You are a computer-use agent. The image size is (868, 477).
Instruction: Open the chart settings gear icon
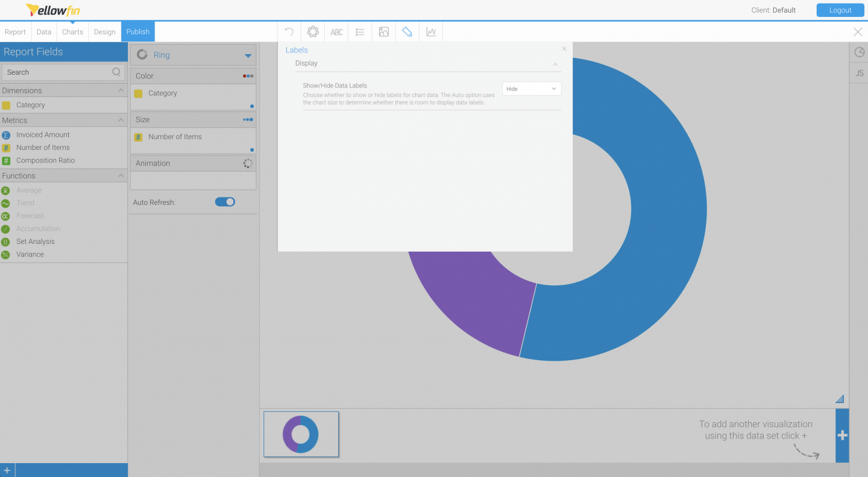click(x=312, y=31)
